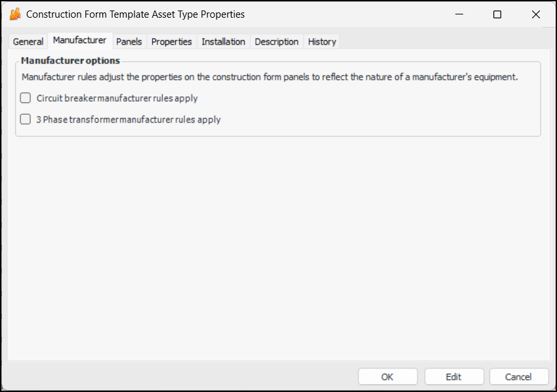Click the application icon in the title bar
This screenshot has width=557, height=392.
coord(15,14)
